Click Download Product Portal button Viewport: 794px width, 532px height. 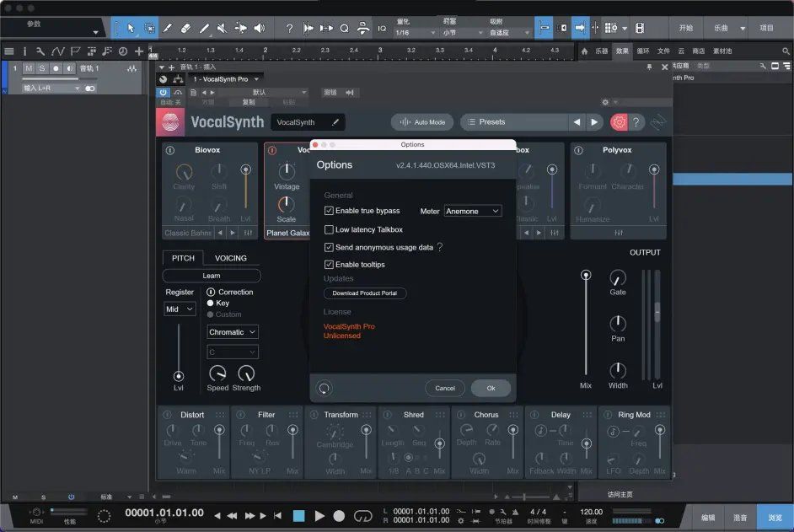point(365,293)
